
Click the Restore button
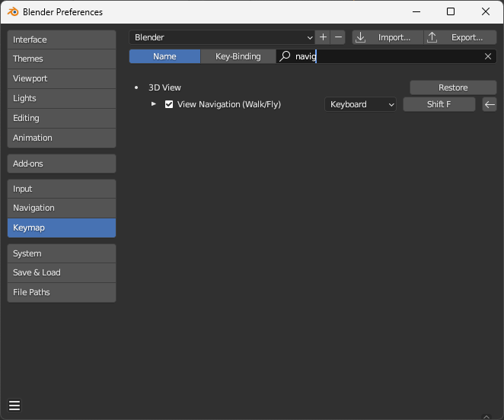click(x=453, y=87)
